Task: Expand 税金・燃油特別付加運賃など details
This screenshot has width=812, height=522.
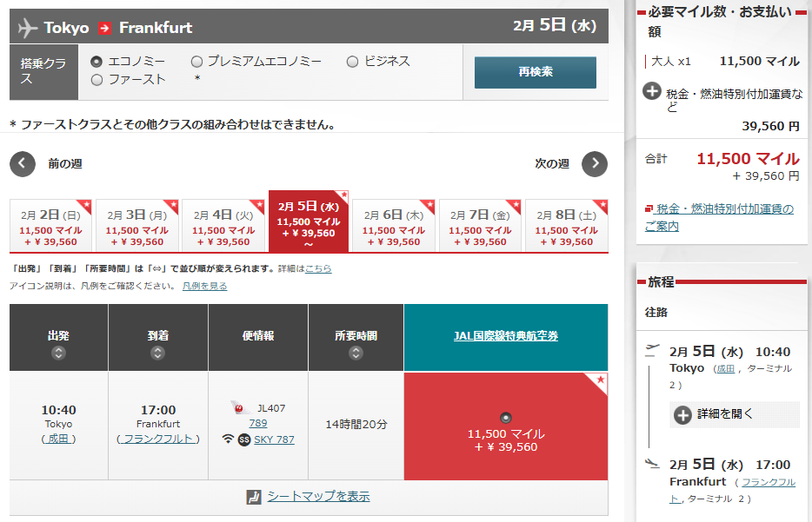Action: (651, 91)
